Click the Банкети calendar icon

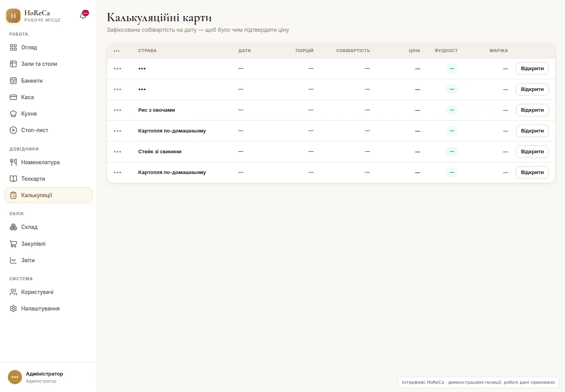(x=13, y=81)
